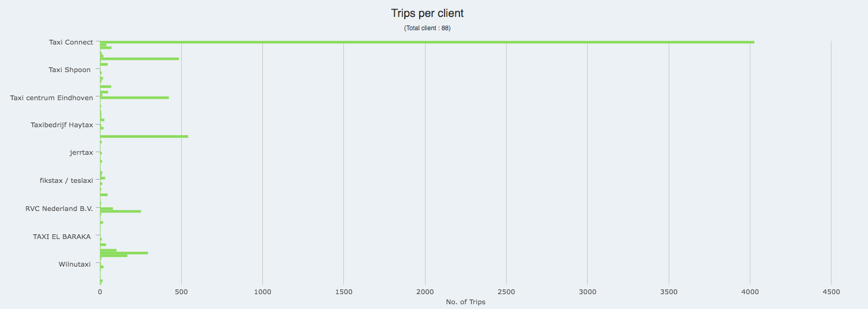Image resolution: width=868 pixels, height=309 pixels.
Task: Click the longest bar above Wilnutaxi
Action: point(124,253)
